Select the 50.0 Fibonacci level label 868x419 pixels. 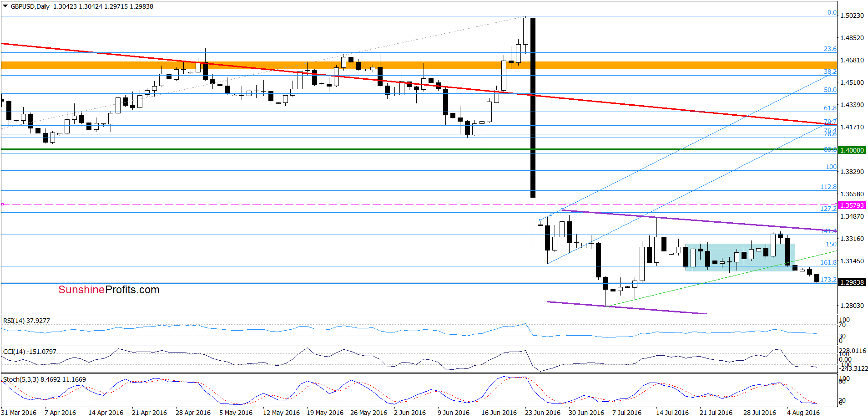tap(830, 90)
